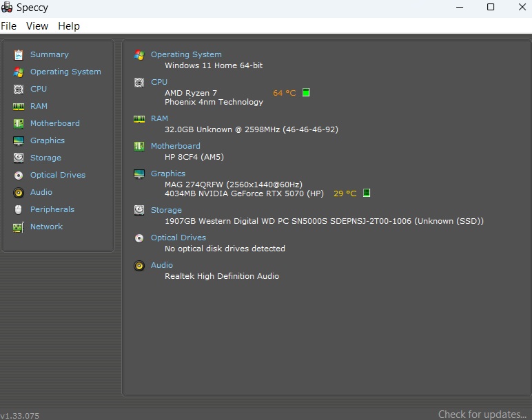Select Motherboard in the sidebar

[x=55, y=123]
